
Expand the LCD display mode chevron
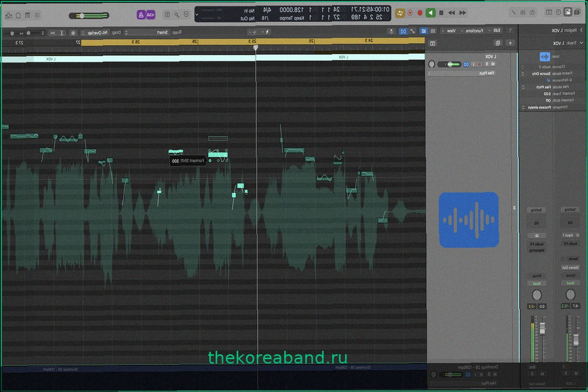tap(196, 15)
